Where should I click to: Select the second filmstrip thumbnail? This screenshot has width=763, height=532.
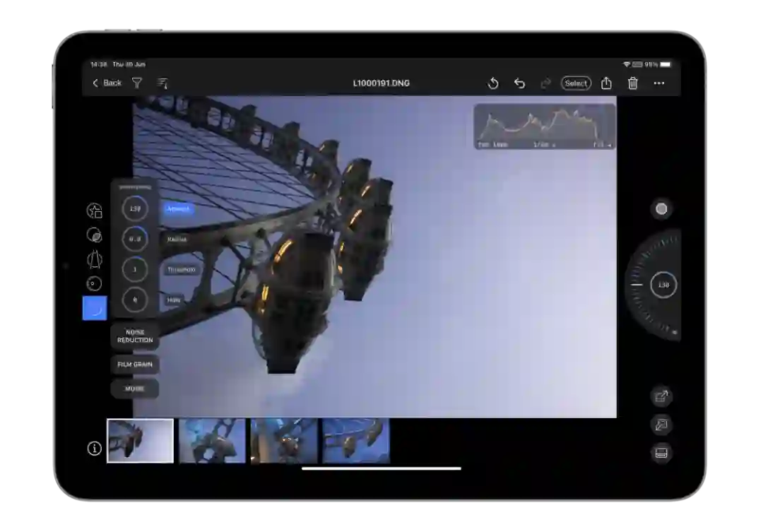pos(212,440)
